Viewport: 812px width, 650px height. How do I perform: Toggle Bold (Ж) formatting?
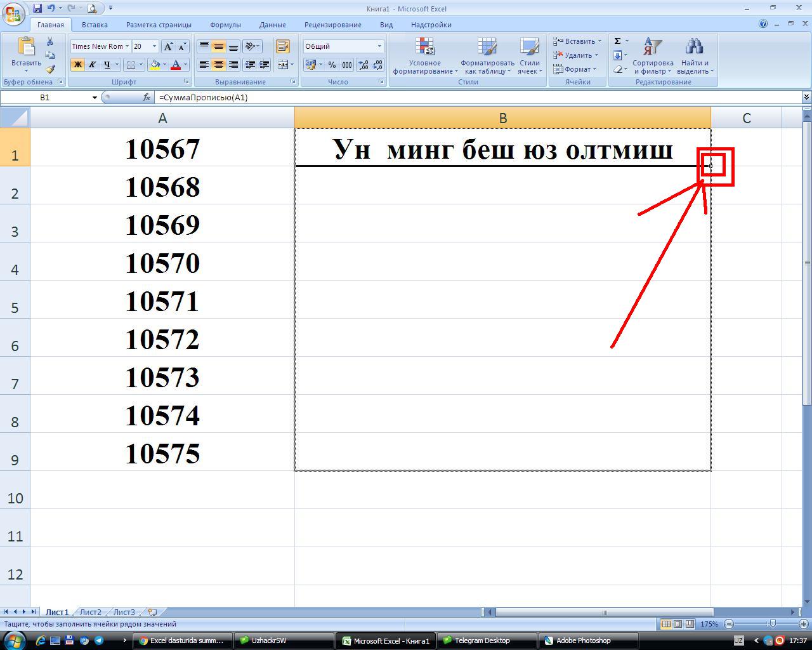(77, 65)
